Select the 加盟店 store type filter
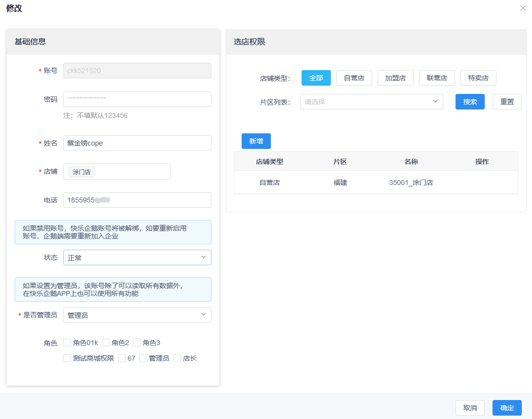Viewport: 532px width, 419px height. [395, 78]
